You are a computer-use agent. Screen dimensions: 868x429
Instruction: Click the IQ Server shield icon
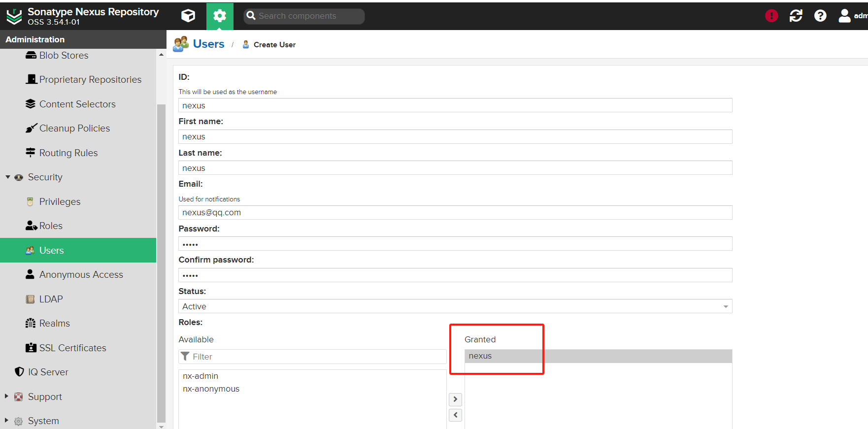point(19,372)
